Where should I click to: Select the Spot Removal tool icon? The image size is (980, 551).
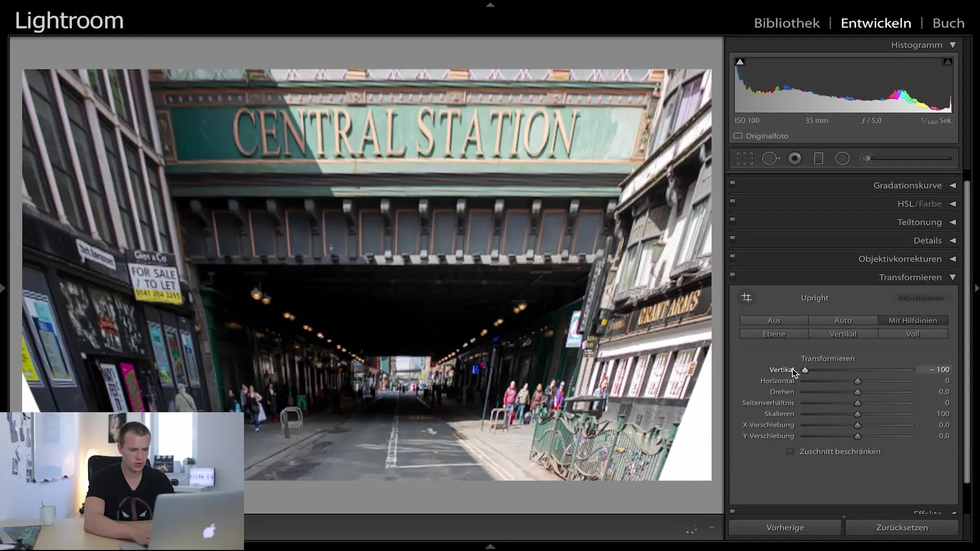[x=771, y=159]
